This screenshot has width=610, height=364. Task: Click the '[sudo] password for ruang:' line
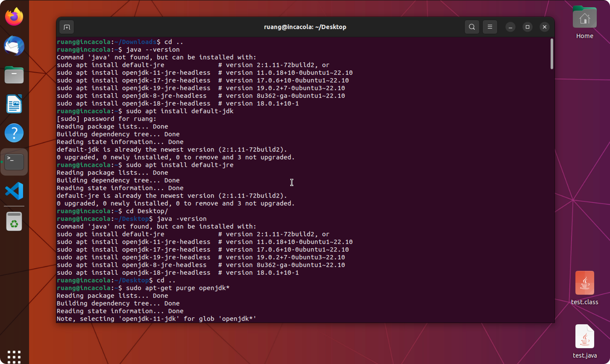point(106,119)
